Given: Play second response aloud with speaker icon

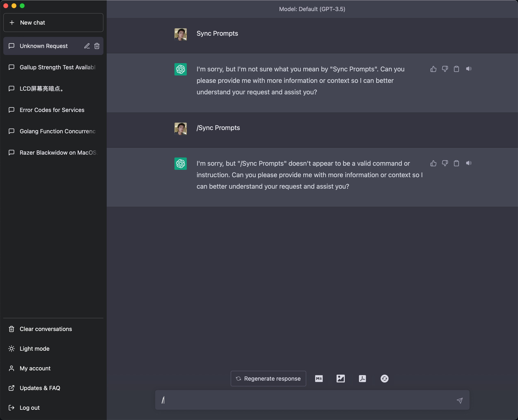Looking at the screenshot, I should click(x=469, y=163).
